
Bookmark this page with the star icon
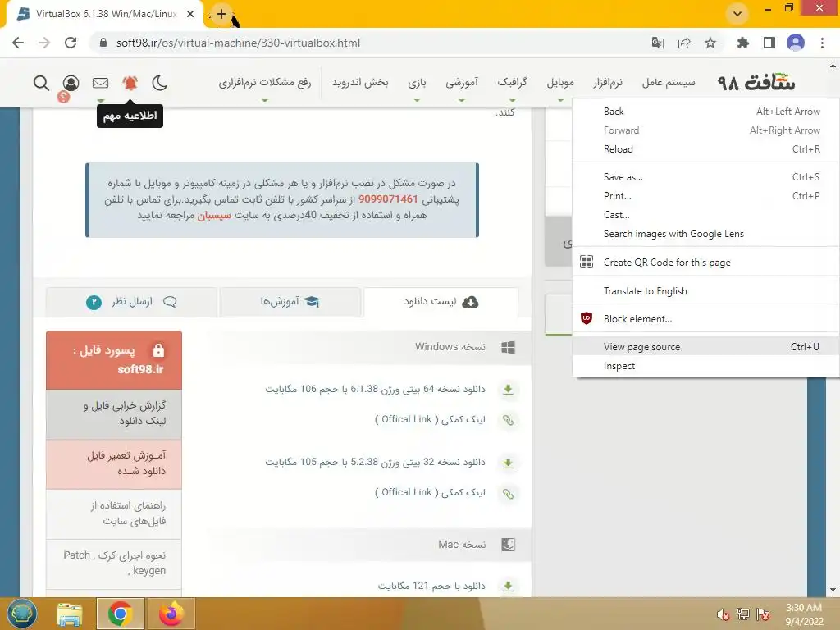710,43
